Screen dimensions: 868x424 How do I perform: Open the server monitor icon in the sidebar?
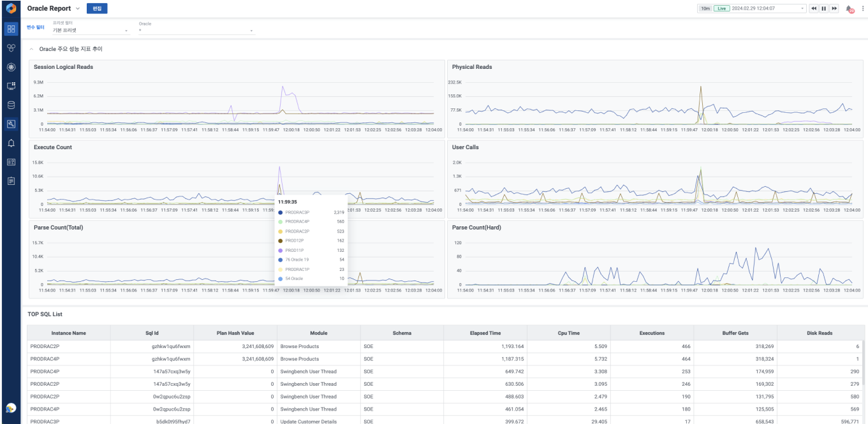pos(11,86)
